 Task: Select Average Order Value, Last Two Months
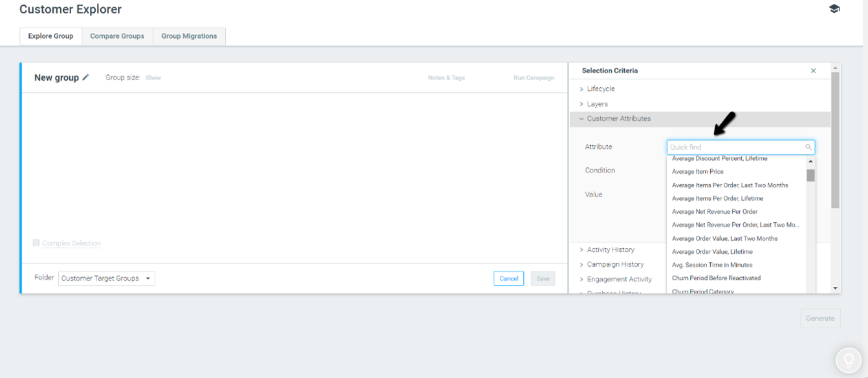pos(724,239)
